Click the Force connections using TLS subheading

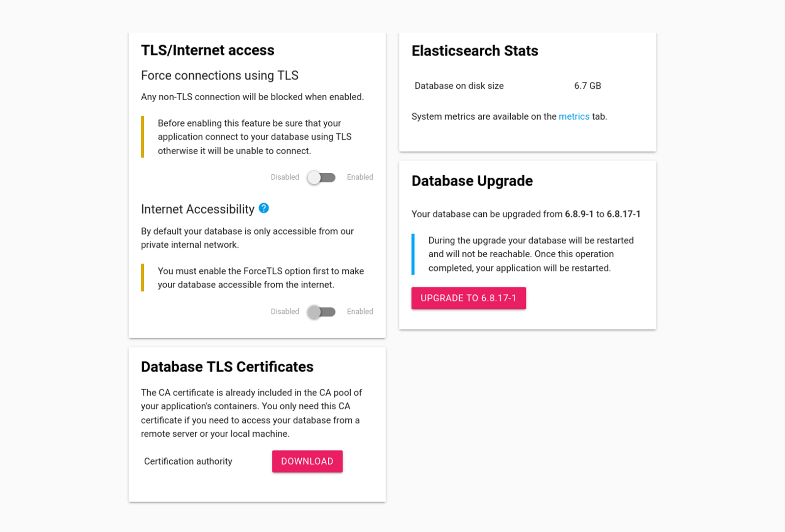pos(219,76)
